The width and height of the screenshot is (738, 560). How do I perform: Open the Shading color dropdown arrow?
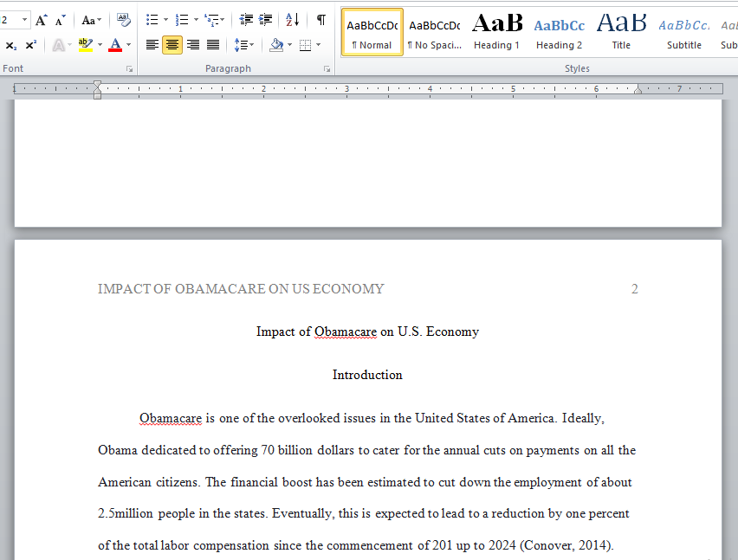(x=289, y=45)
